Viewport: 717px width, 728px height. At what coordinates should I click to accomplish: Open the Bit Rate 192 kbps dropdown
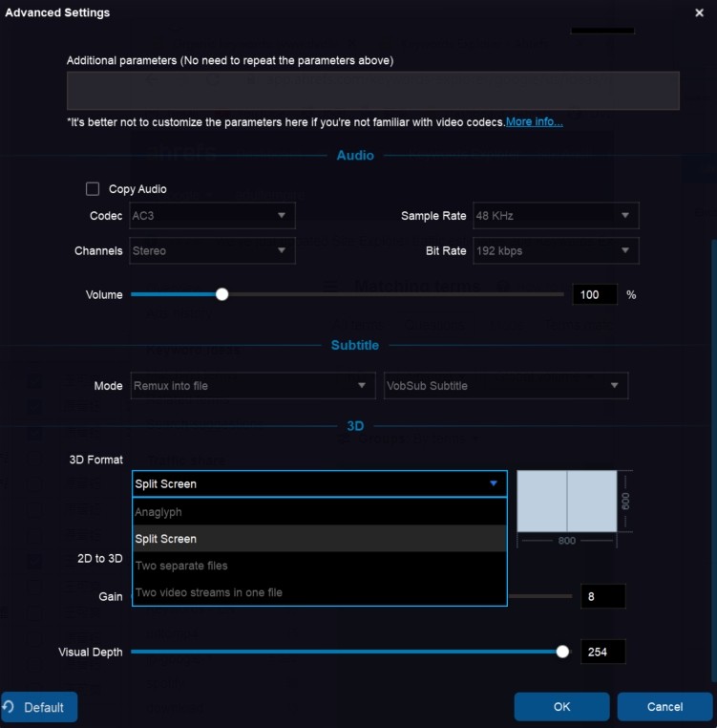(556, 250)
